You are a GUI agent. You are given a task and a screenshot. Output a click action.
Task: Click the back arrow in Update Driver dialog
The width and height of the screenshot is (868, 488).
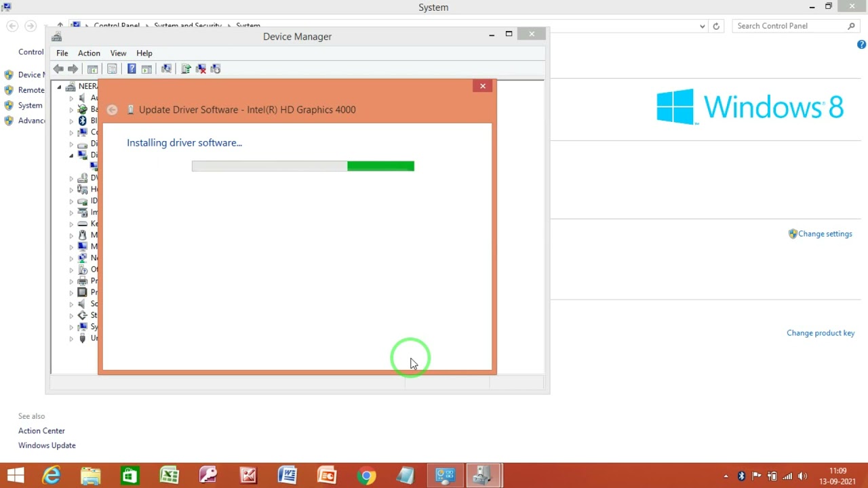point(112,110)
